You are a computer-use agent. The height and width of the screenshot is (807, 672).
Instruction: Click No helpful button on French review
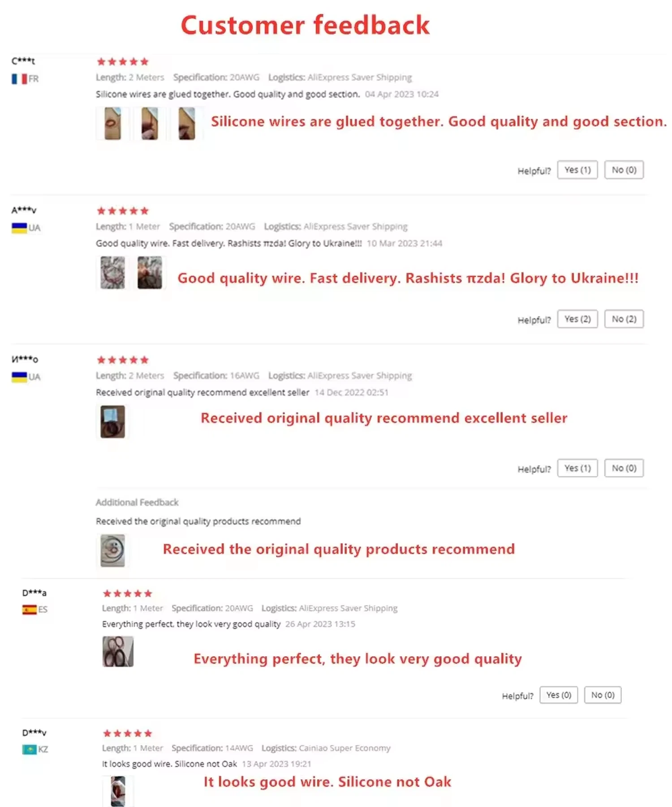pyautogui.click(x=624, y=170)
